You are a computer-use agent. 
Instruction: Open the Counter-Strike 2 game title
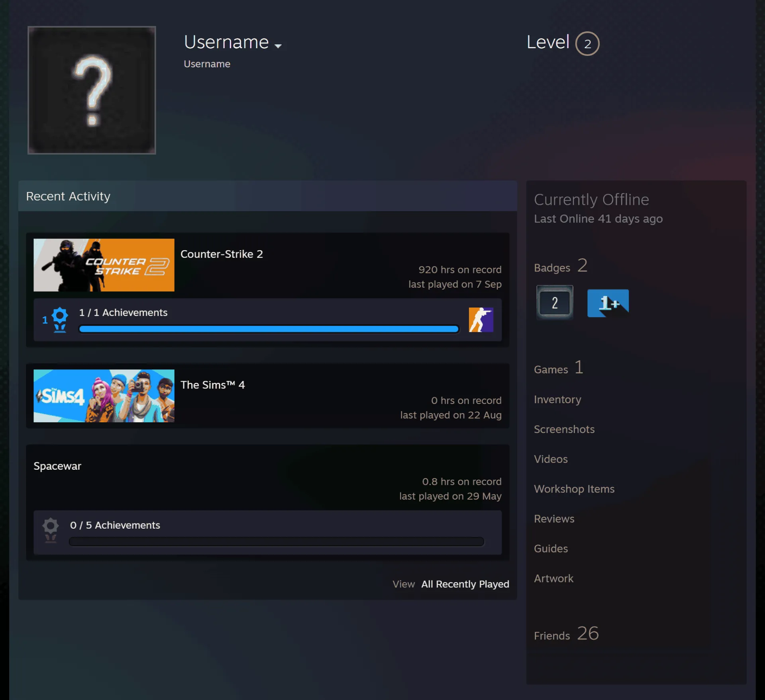[x=222, y=254]
